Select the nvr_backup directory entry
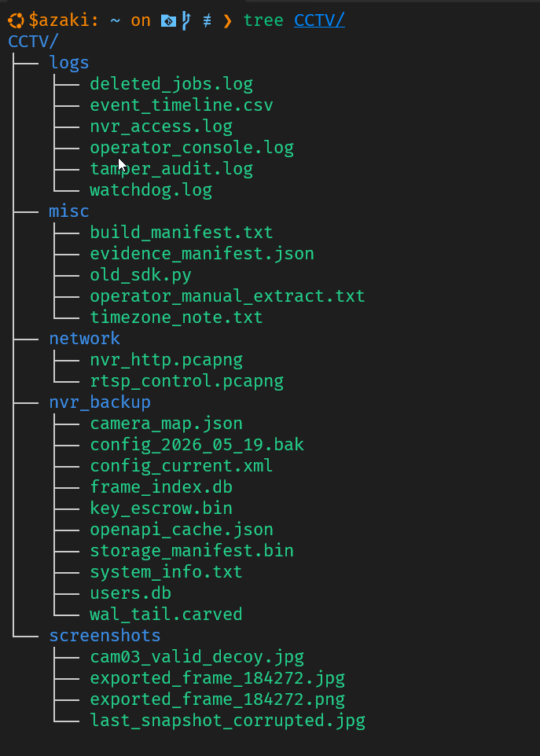Image resolution: width=540 pixels, height=756 pixels. pyautogui.click(x=100, y=402)
